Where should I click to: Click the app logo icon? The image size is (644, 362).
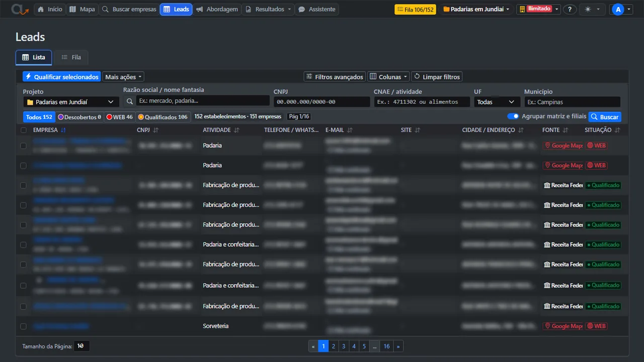coord(21,9)
